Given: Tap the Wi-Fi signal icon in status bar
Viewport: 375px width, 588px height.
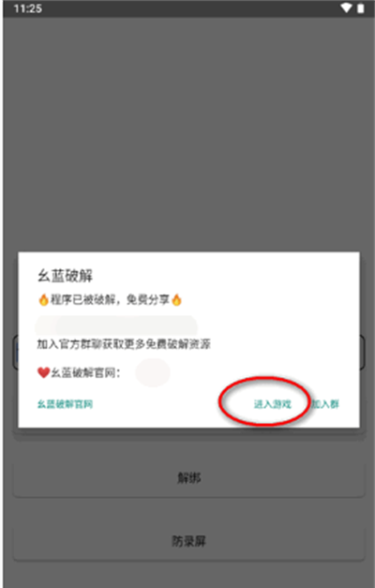Looking at the screenshot, I should (347, 8).
